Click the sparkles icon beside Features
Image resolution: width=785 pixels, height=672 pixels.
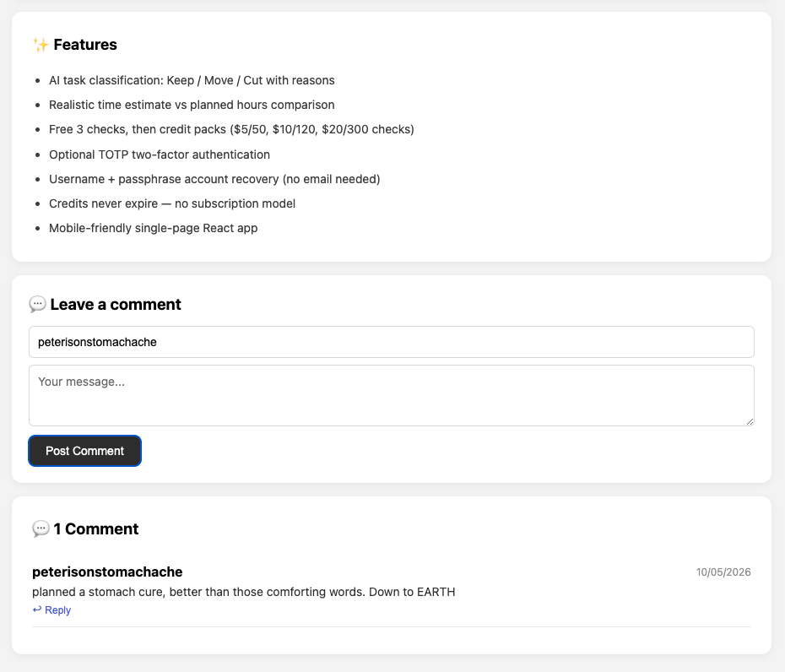point(41,45)
